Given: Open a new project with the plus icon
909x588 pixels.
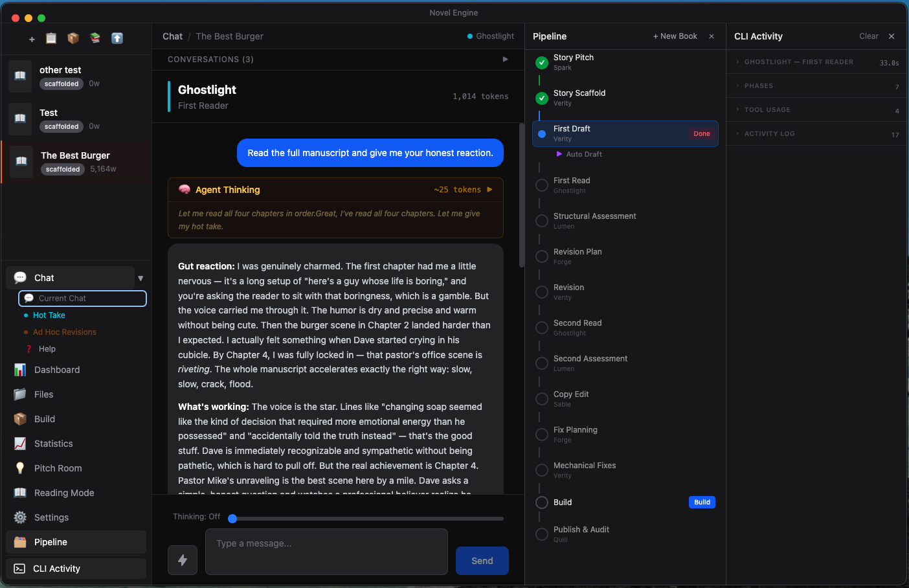Looking at the screenshot, I should click(30, 39).
